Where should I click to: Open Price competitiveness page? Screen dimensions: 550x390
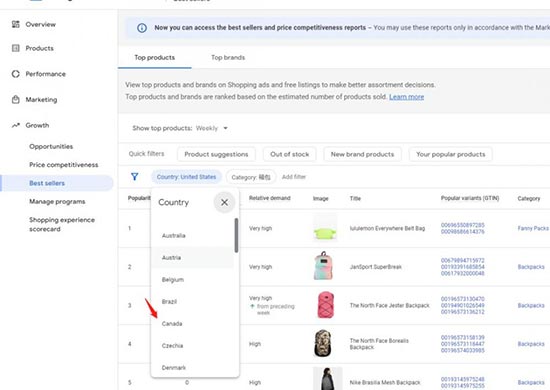coord(64,165)
